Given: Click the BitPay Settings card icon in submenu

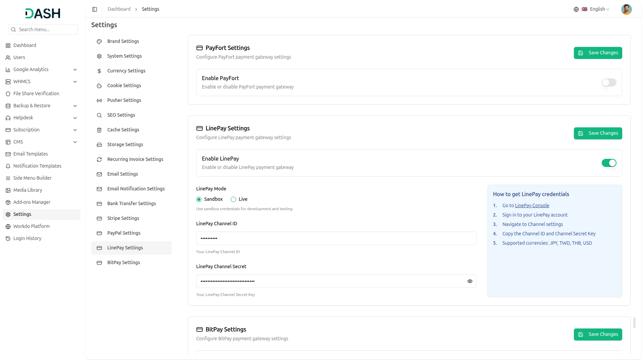Looking at the screenshot, I should pos(99,263).
